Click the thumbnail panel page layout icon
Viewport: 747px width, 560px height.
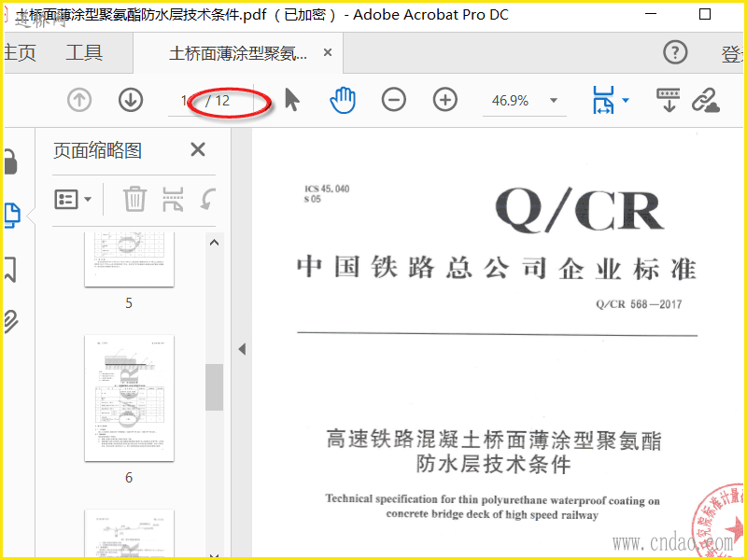(173, 199)
